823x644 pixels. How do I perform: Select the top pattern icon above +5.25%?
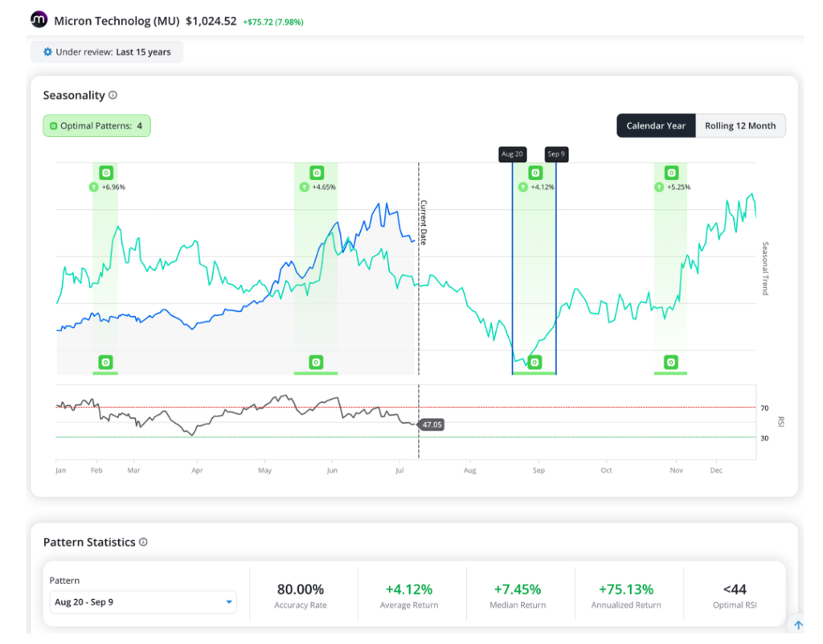click(671, 173)
